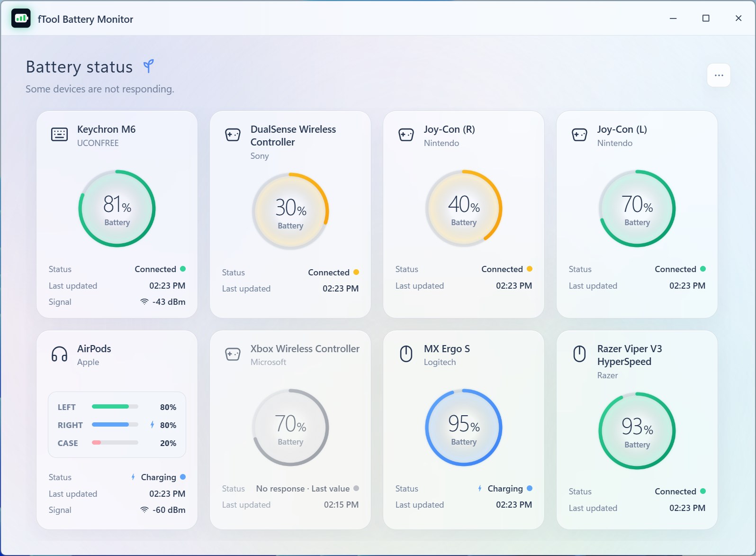The image size is (756, 556).
Task: Click the MX Ergo S mouse icon
Action: point(406,354)
